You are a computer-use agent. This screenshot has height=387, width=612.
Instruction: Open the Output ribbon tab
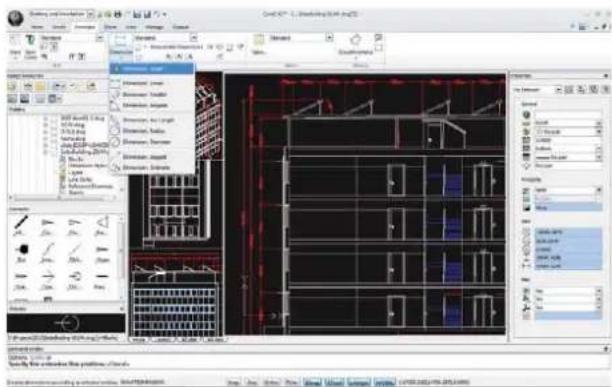(181, 27)
